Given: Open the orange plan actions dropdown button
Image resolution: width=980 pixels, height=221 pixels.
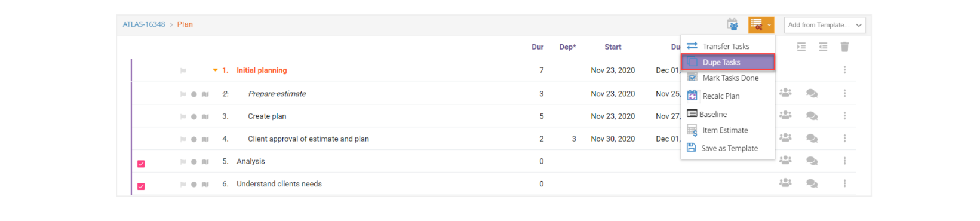Looking at the screenshot, I should point(761,24).
